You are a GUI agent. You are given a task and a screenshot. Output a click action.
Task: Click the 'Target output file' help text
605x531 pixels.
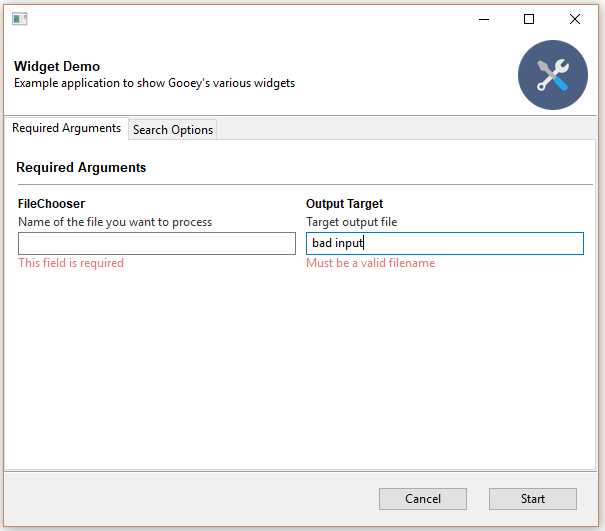[x=351, y=222]
